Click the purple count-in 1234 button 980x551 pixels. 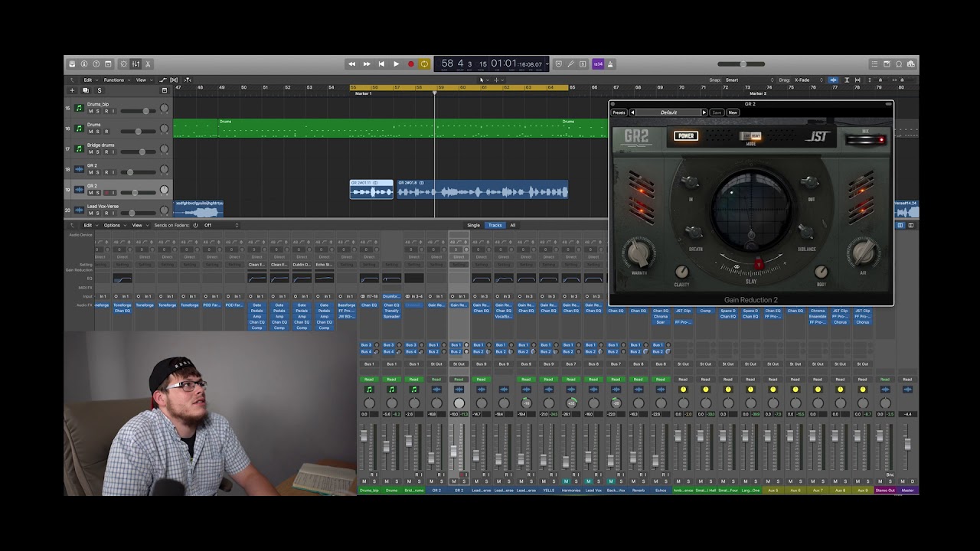[599, 64]
